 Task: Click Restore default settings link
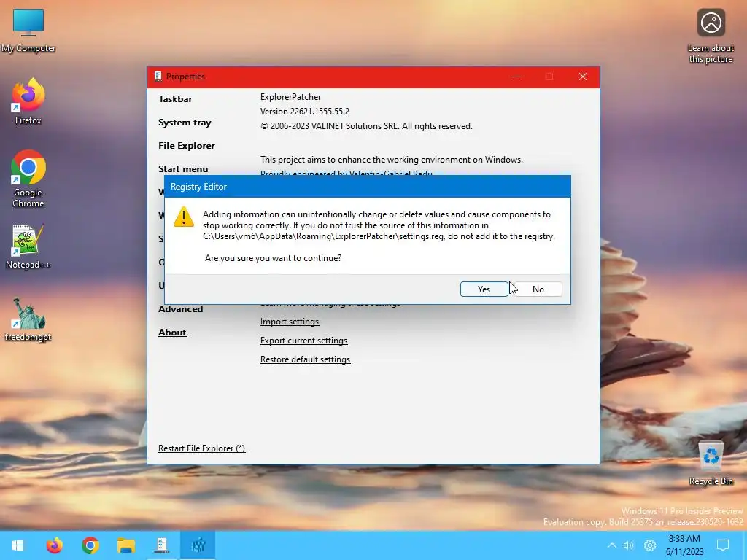[306, 359]
